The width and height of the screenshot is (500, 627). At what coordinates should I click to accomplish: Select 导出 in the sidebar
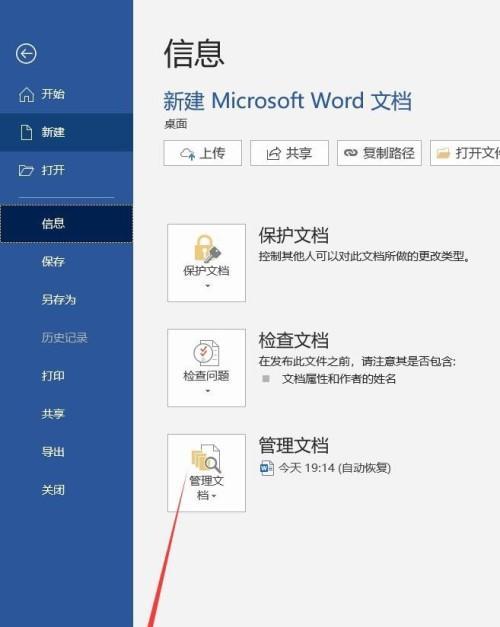(66, 452)
